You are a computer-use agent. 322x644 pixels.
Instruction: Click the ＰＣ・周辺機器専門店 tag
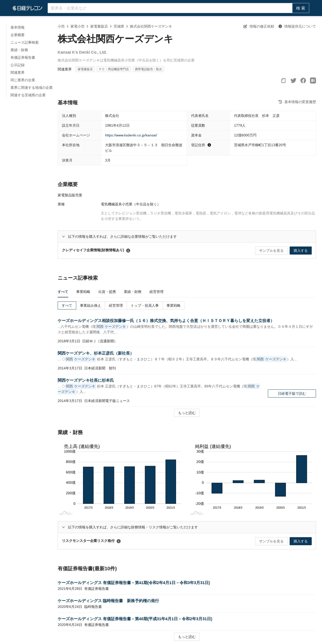click(114, 69)
